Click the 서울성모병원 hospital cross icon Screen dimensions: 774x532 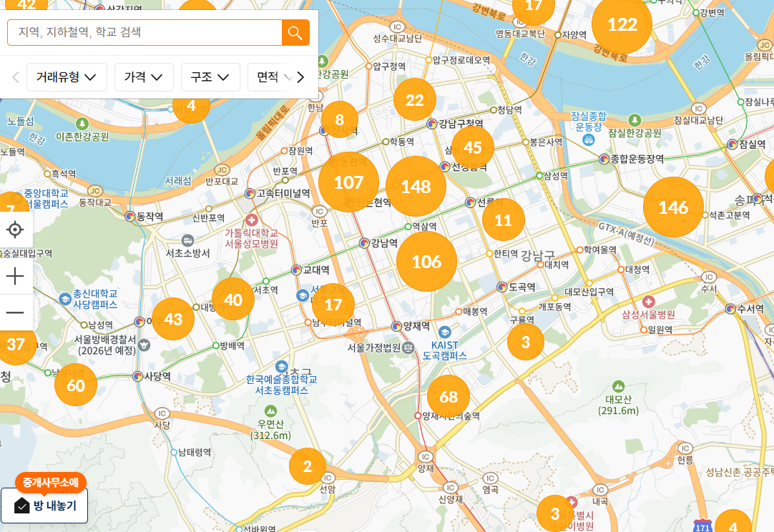pyautogui.click(x=252, y=220)
